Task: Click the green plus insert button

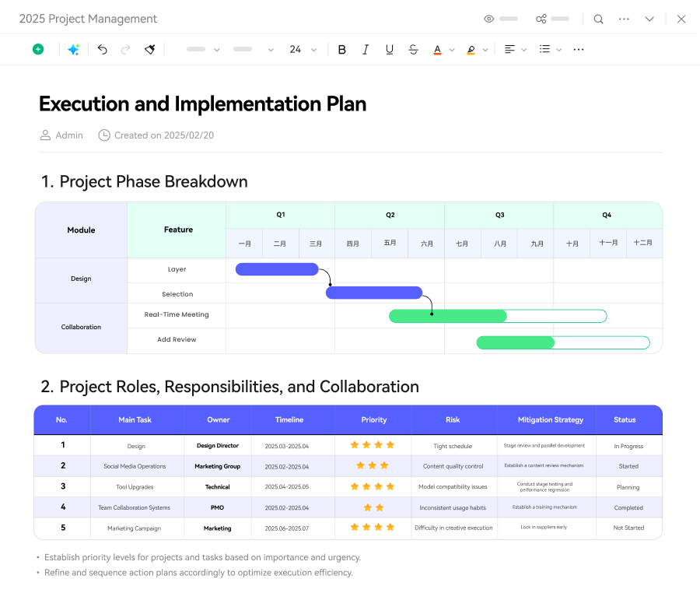Action: pyautogui.click(x=38, y=49)
